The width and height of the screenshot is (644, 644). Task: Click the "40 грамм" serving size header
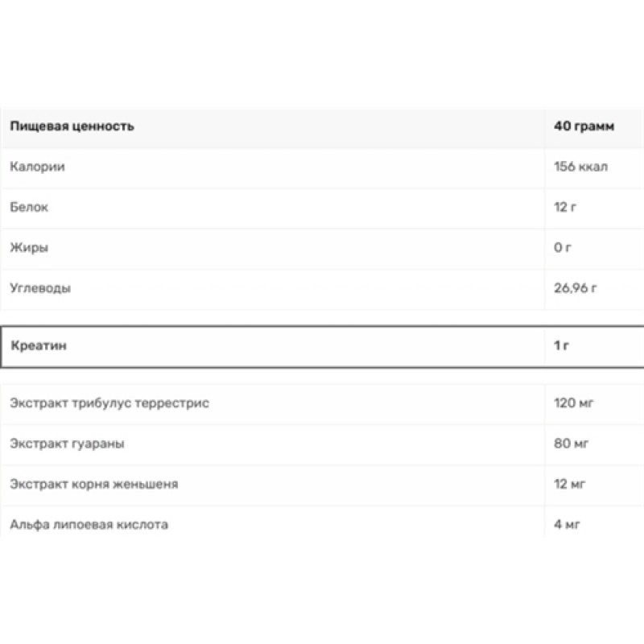(584, 126)
